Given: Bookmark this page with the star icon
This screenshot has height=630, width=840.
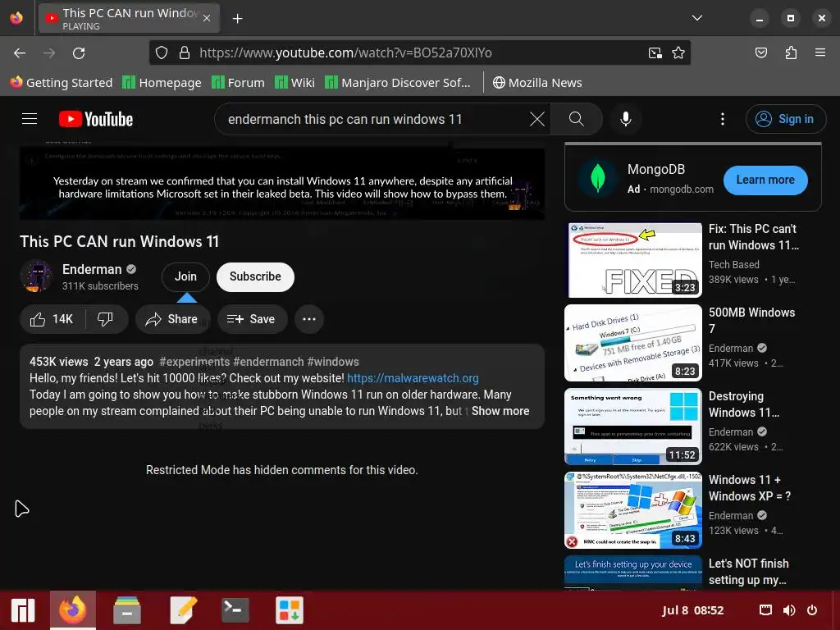Looking at the screenshot, I should coord(678,53).
